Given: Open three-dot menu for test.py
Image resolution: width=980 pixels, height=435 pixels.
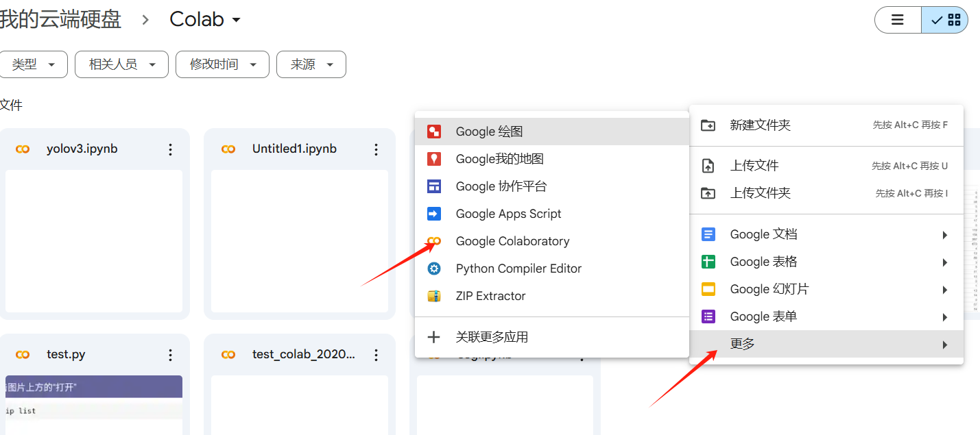Looking at the screenshot, I should coord(171,355).
